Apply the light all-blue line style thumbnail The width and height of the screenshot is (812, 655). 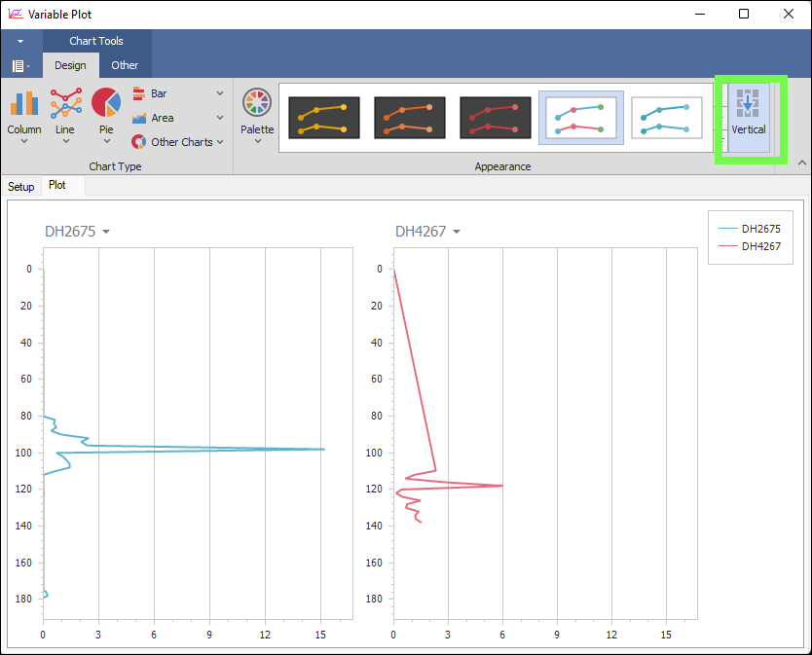point(666,118)
